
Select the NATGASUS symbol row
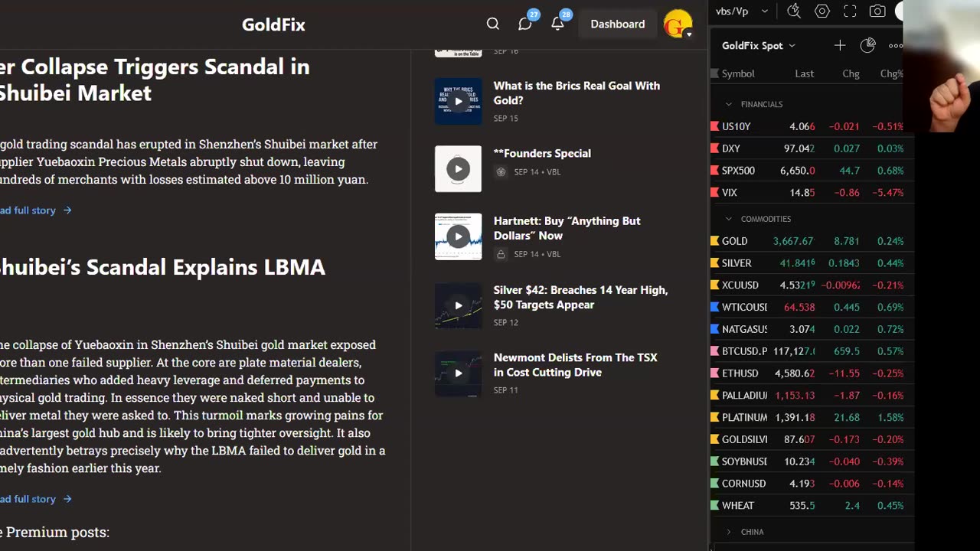click(x=812, y=329)
